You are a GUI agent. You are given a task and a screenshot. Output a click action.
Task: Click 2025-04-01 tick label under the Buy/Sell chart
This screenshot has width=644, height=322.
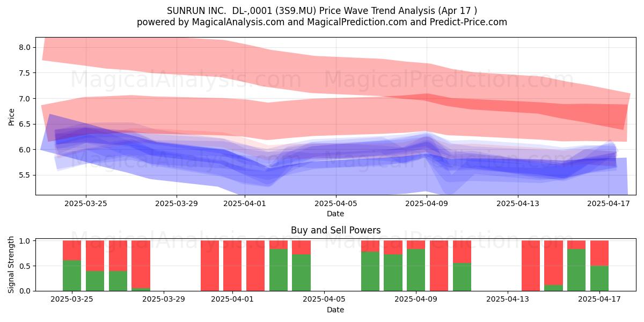233,299
